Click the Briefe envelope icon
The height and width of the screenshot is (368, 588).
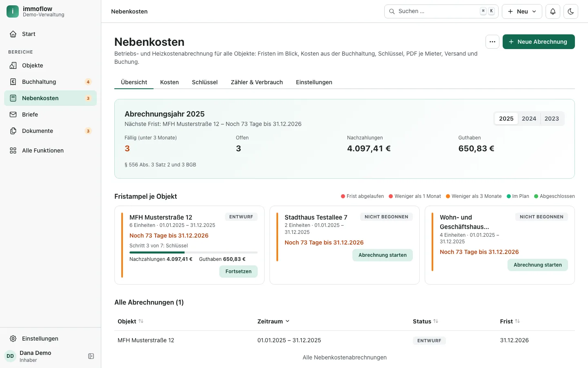point(13,114)
